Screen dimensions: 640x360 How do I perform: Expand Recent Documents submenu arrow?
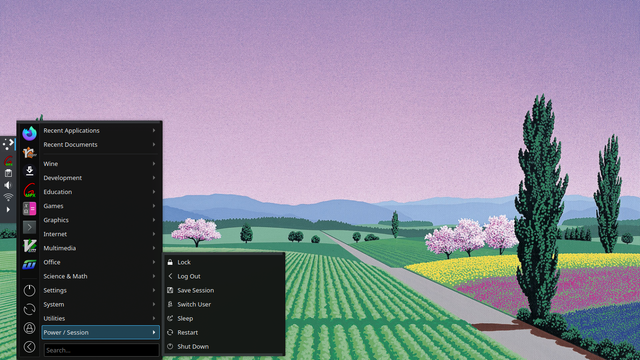point(154,144)
